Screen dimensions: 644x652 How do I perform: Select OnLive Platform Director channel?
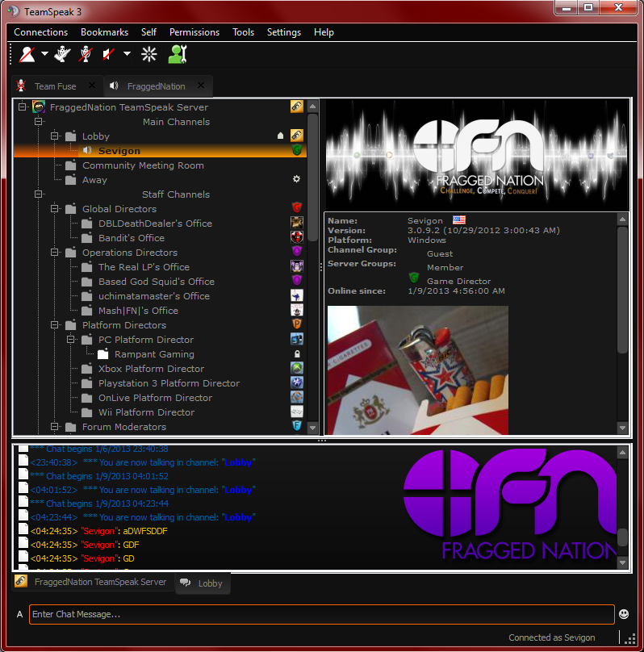[x=155, y=398]
